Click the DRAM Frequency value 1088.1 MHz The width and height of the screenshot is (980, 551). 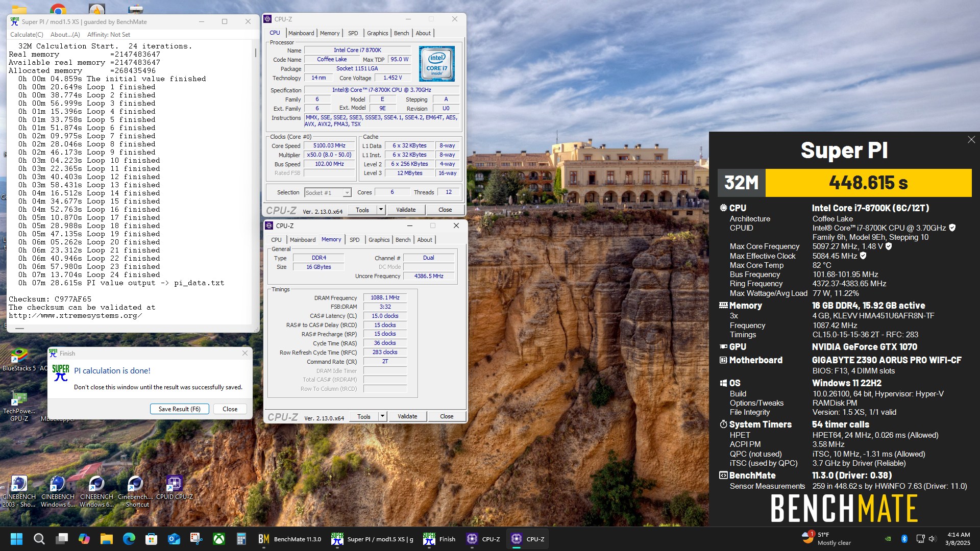[x=385, y=297]
